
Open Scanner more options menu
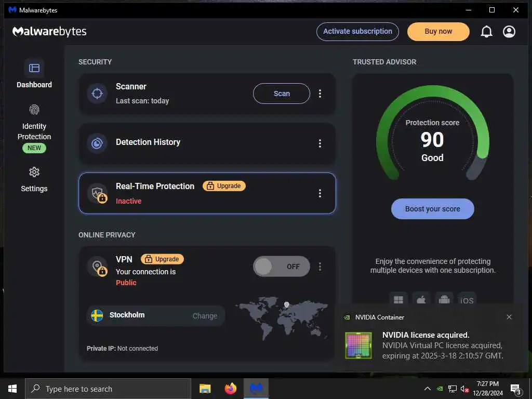(x=320, y=94)
